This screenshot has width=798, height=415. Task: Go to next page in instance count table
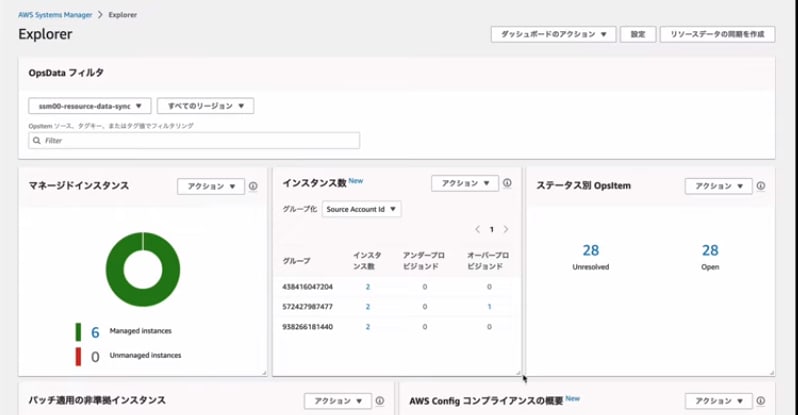click(x=506, y=229)
